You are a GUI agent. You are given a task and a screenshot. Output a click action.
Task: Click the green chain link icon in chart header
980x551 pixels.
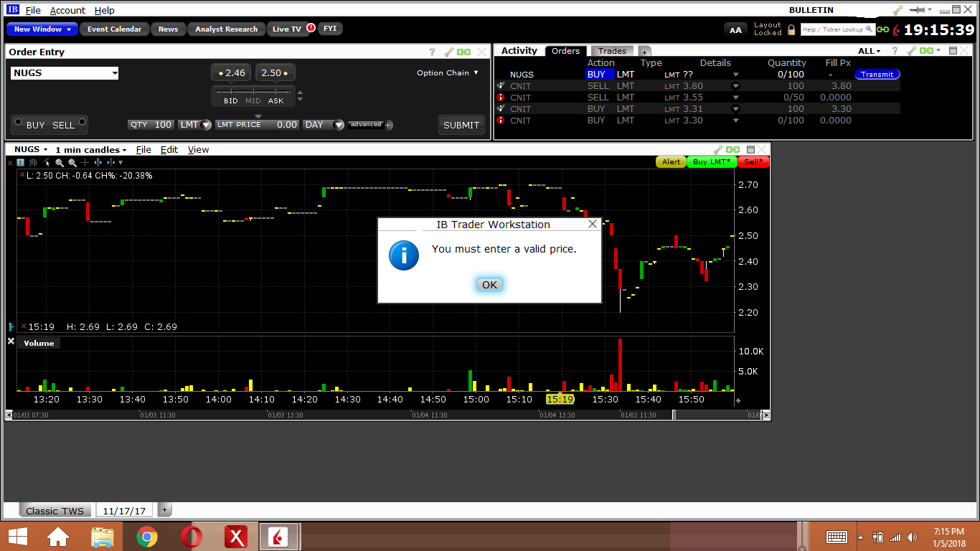pos(732,149)
